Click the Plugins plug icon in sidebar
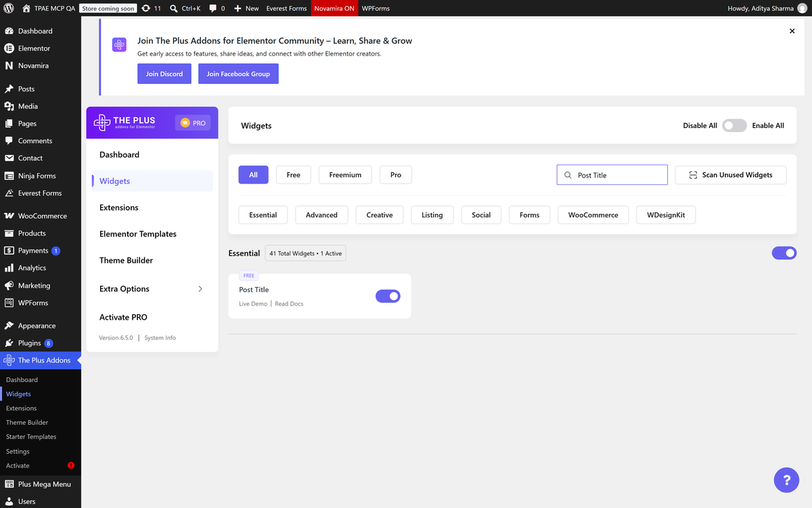812x508 pixels. click(x=9, y=343)
